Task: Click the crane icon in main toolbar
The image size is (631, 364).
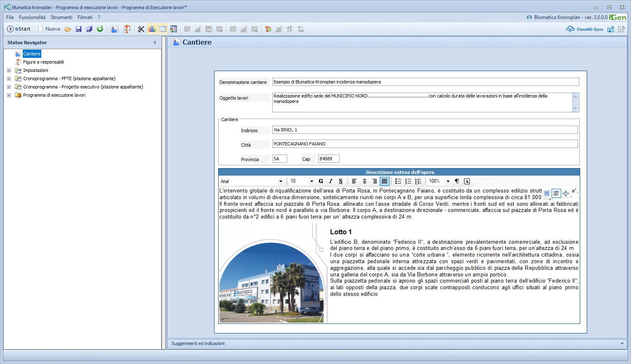Action: click(127, 29)
